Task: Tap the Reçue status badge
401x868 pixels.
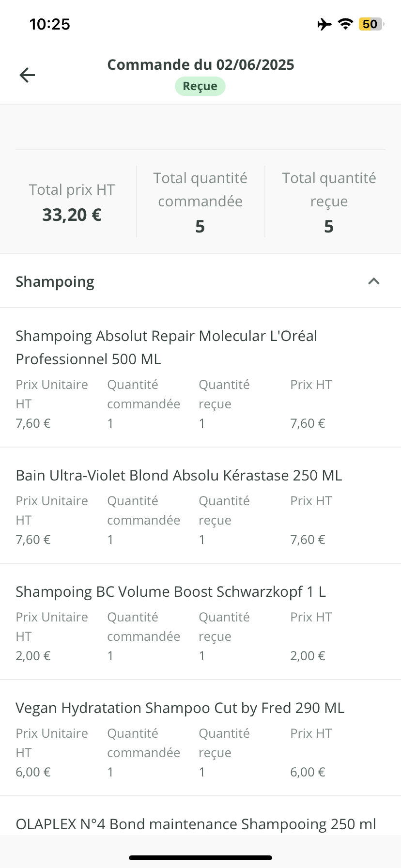Action: click(x=200, y=86)
